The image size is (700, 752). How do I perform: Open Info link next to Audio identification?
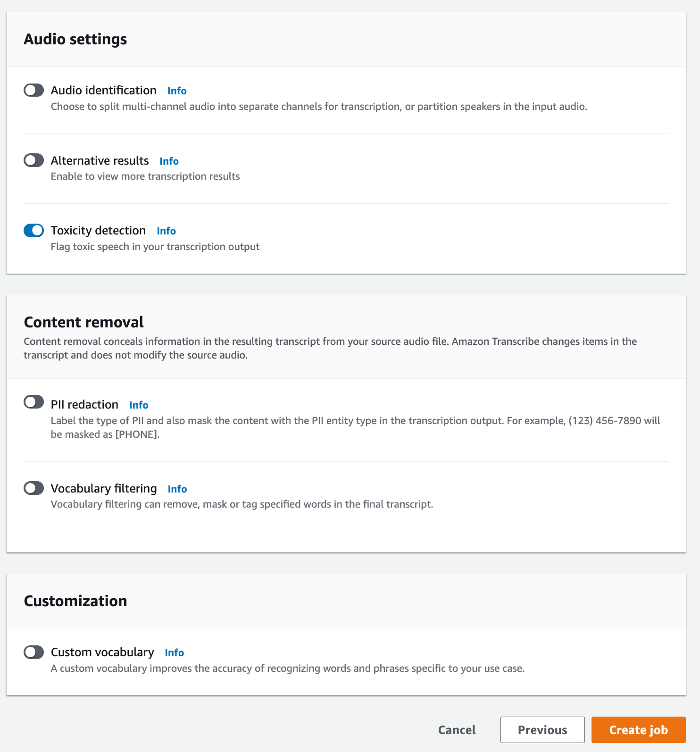[x=177, y=91]
